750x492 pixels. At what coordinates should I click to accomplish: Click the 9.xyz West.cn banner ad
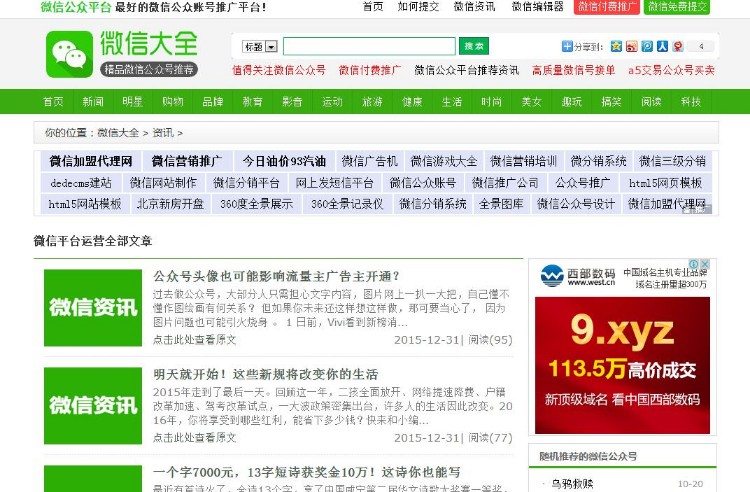(622, 365)
